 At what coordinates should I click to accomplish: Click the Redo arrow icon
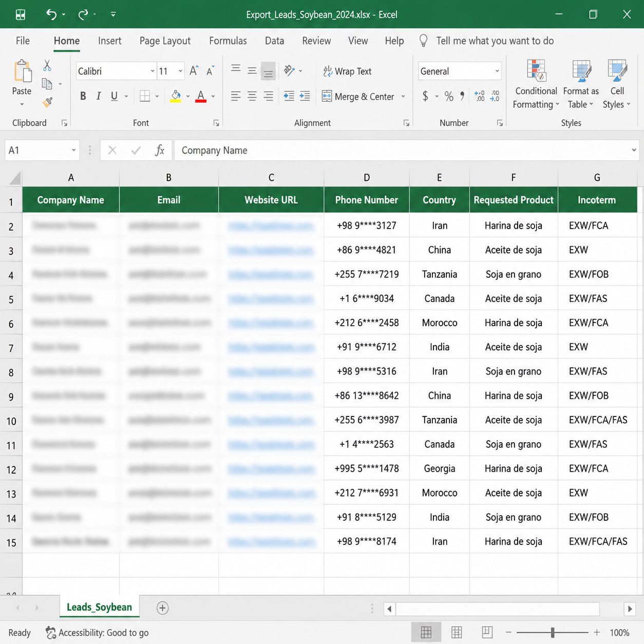[x=83, y=14]
